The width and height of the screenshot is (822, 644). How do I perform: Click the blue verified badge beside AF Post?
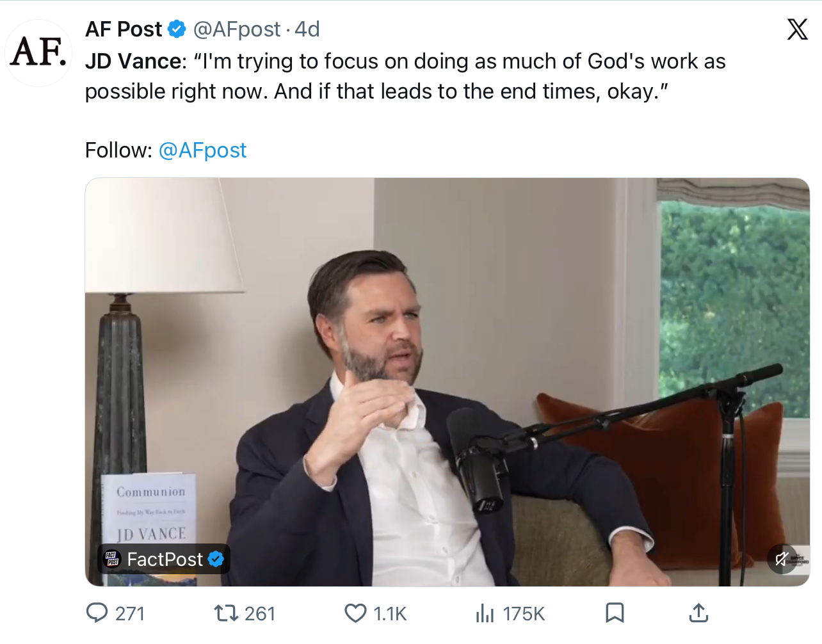point(177,29)
